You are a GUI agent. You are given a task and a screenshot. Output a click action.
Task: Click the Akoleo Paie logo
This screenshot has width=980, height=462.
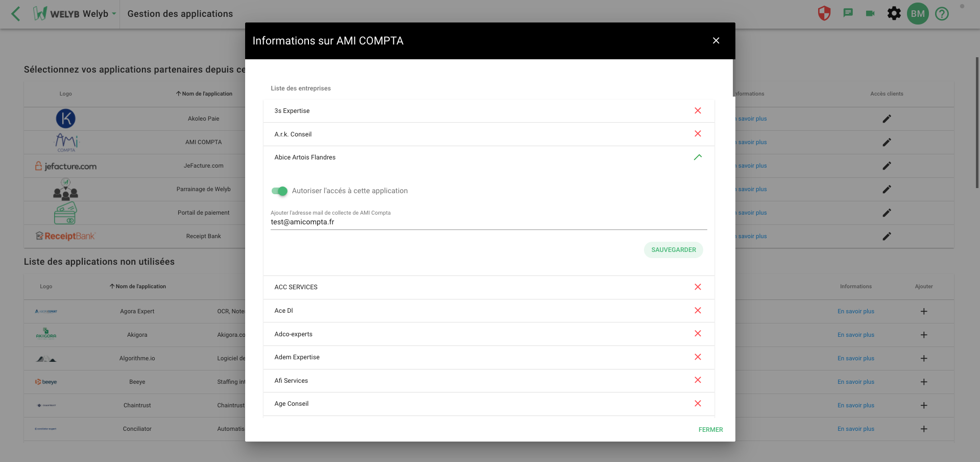coord(65,119)
